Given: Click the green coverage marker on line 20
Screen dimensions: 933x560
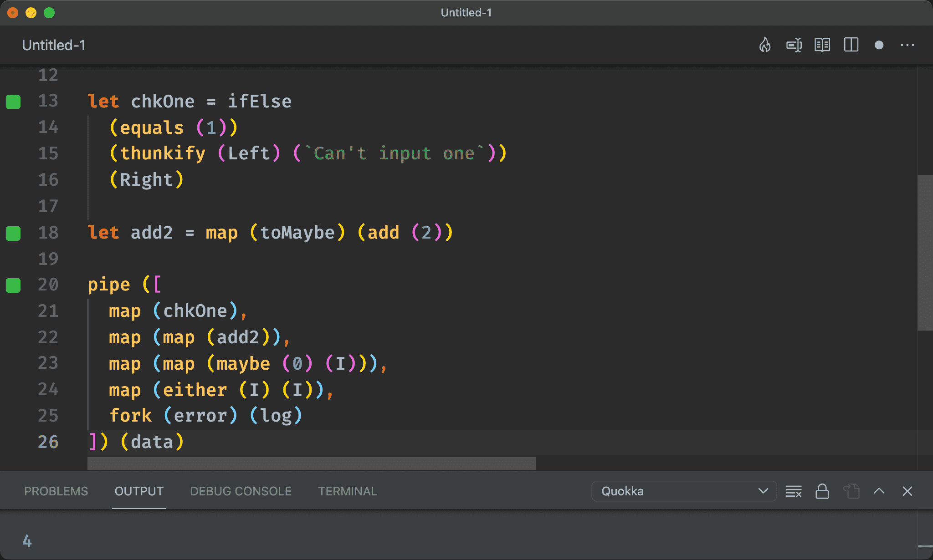Looking at the screenshot, I should click(x=13, y=285).
